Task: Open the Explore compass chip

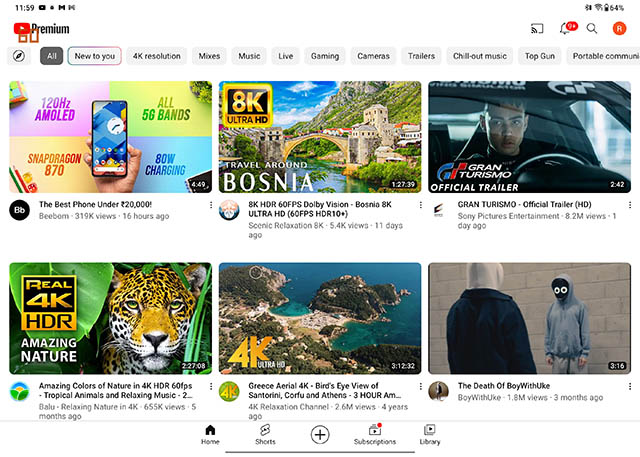Action: point(19,56)
